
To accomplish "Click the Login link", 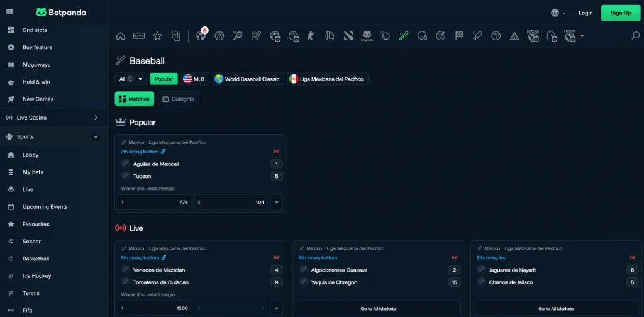I will [x=586, y=13].
